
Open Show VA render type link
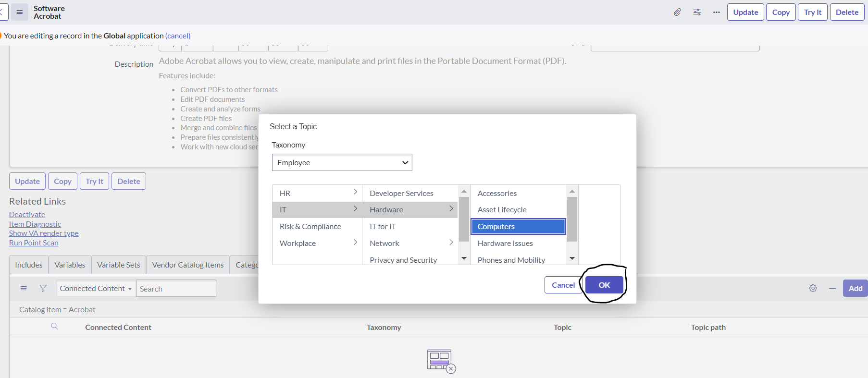tap(44, 233)
